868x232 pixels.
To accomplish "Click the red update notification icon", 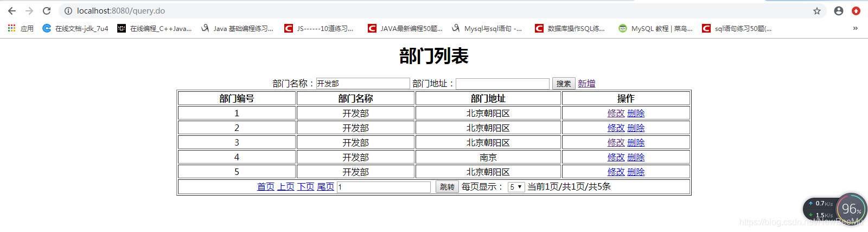I will pos(856,11).
